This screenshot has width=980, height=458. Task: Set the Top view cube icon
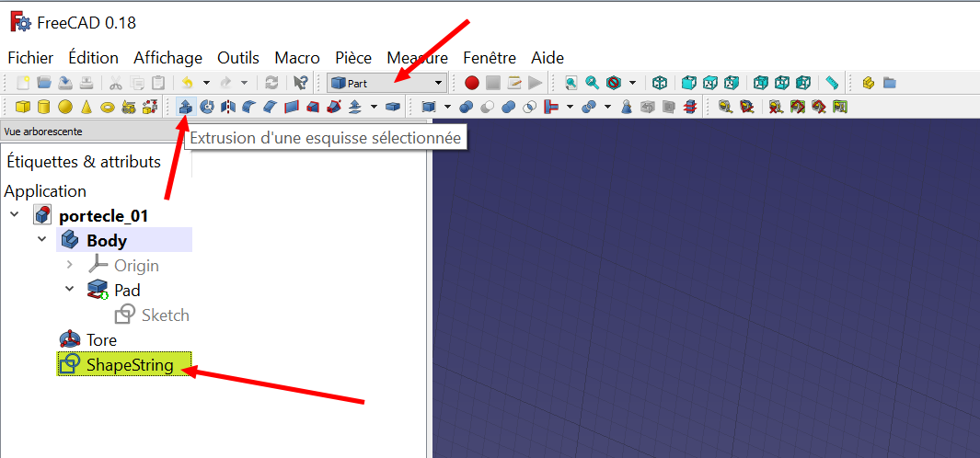coord(710,83)
